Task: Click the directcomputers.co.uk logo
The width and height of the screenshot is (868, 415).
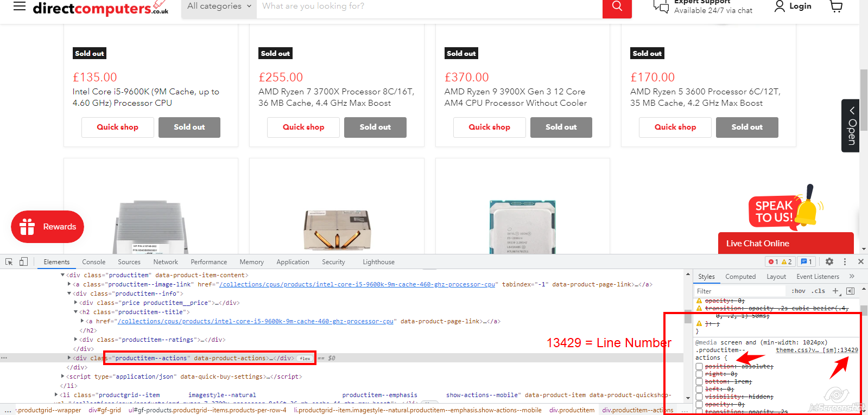Action: (100, 8)
